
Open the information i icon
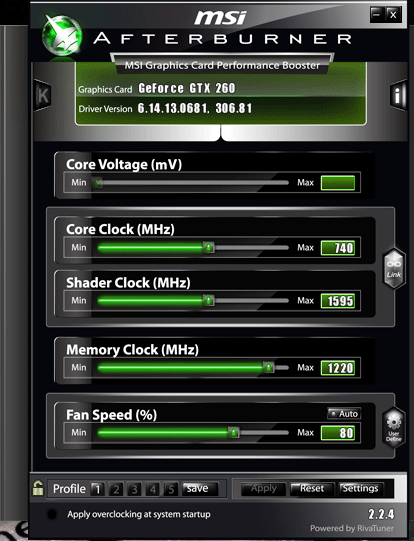pyautogui.click(x=398, y=95)
